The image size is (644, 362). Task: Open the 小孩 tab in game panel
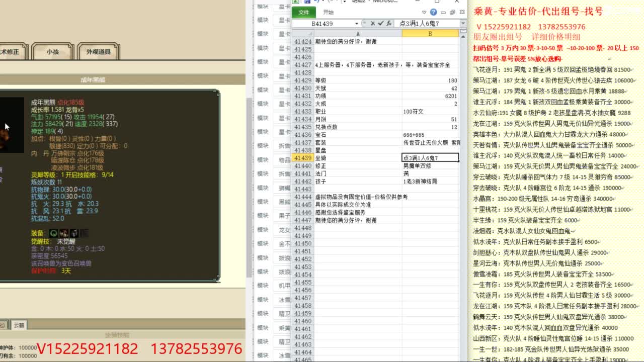pyautogui.click(x=52, y=52)
